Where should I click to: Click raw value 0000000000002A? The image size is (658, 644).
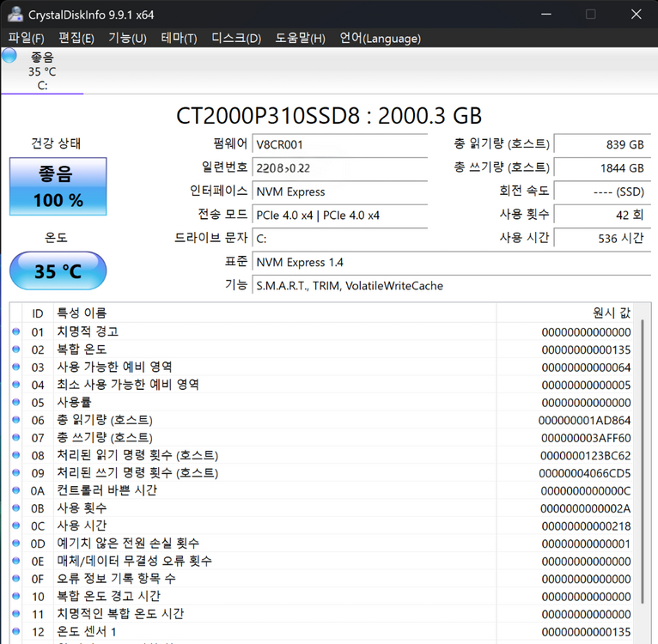click(x=585, y=508)
